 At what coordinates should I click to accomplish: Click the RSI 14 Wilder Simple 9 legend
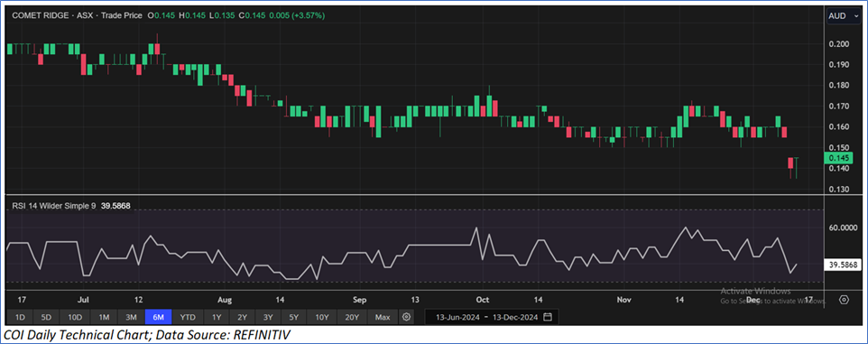(x=54, y=206)
